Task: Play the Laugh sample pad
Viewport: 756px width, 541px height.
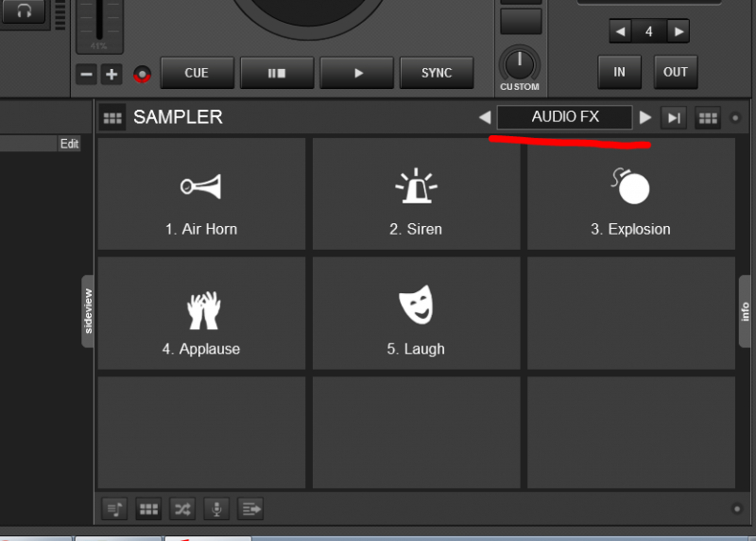Action: [416, 315]
